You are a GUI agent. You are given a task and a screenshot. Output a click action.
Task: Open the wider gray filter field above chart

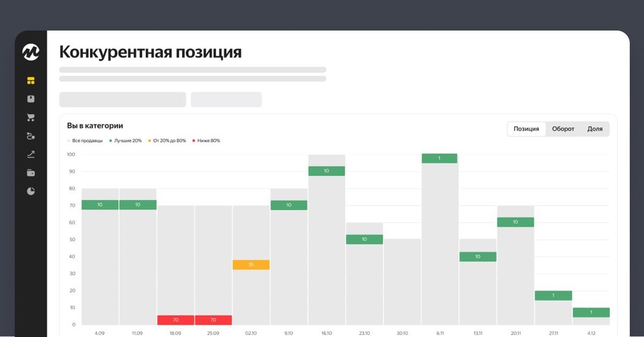pos(122,100)
